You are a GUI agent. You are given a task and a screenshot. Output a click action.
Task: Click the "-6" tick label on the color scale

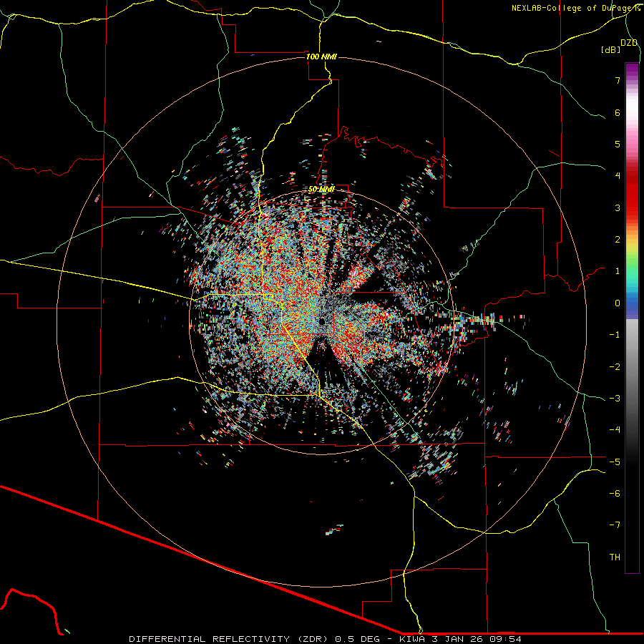pos(615,494)
